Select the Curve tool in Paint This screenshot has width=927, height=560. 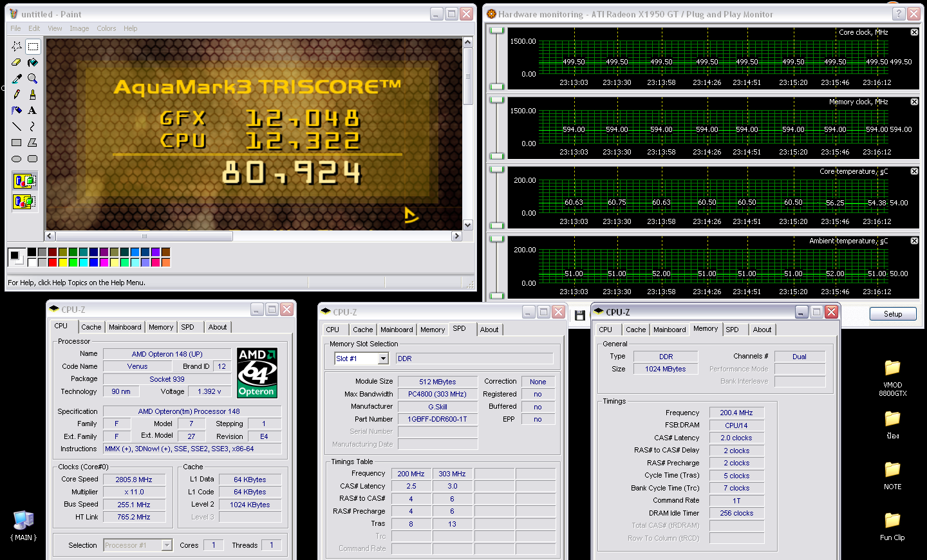(x=33, y=127)
